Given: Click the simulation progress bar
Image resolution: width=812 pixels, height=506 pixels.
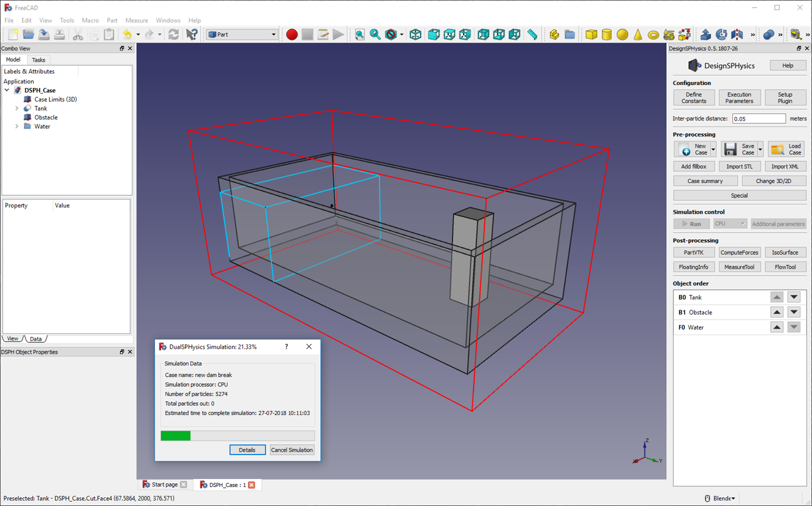Looking at the screenshot, I should [237, 435].
